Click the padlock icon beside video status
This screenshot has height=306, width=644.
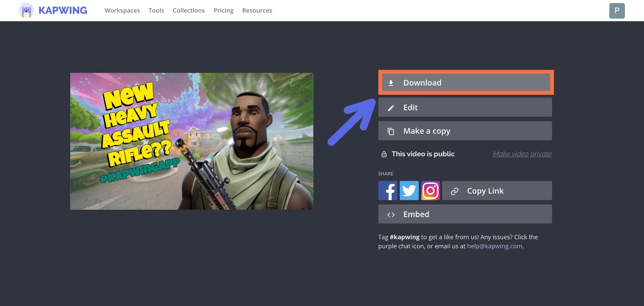[384, 154]
